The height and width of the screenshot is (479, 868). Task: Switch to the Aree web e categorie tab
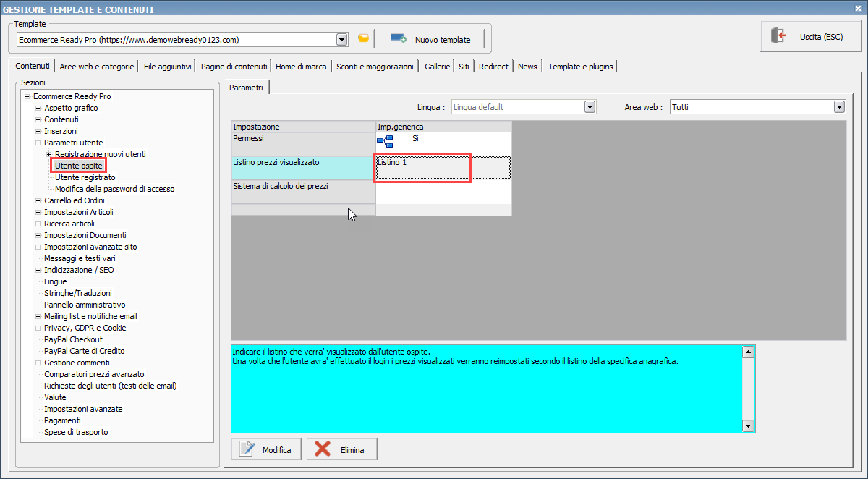[97, 67]
